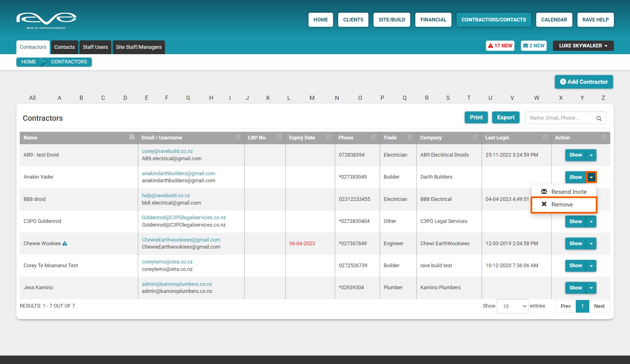
Task: Choose Resend Invite in the dropdown menu
Action: 568,192
